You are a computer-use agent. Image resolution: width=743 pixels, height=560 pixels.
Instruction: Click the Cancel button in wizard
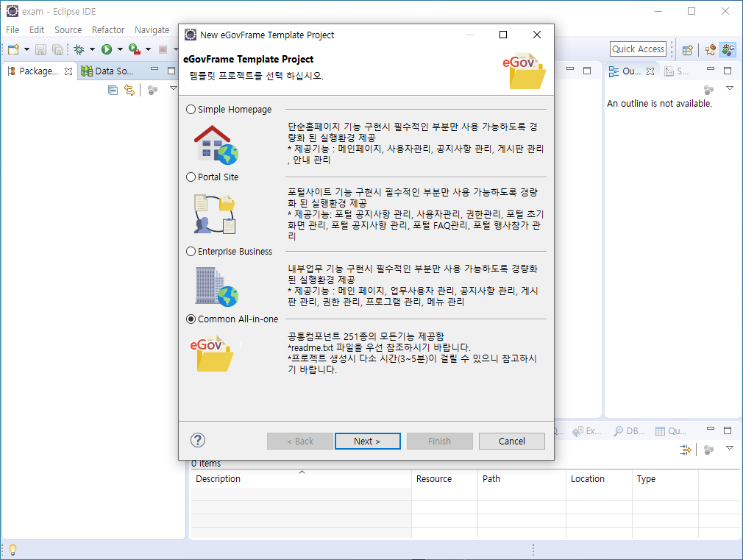(x=512, y=441)
